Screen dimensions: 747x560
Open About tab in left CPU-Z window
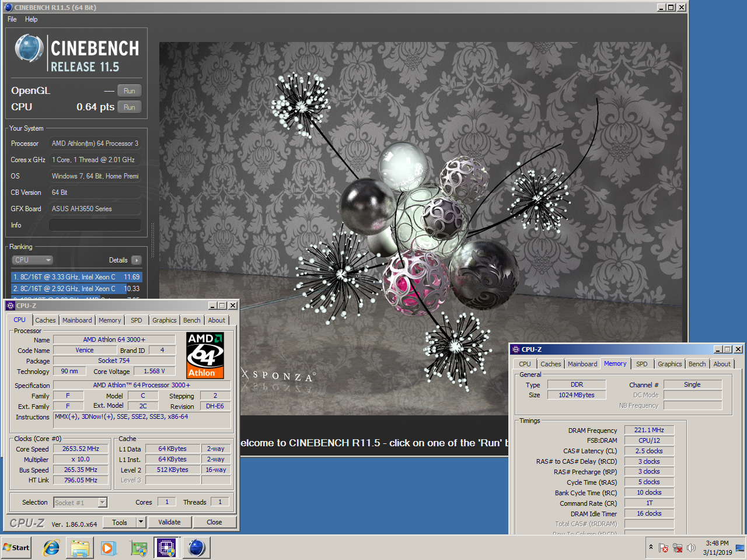tap(217, 320)
